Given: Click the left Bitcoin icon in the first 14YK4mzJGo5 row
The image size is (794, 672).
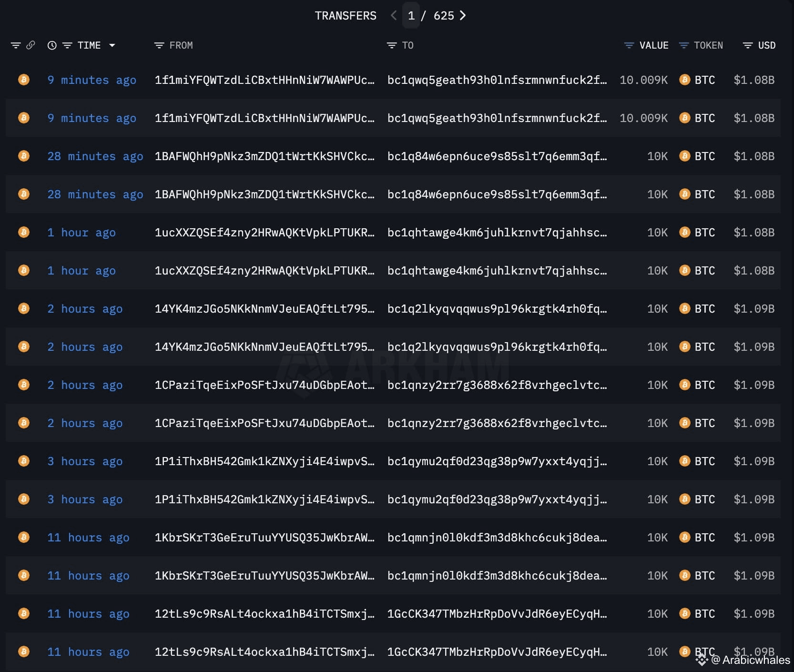Looking at the screenshot, I should coord(24,308).
